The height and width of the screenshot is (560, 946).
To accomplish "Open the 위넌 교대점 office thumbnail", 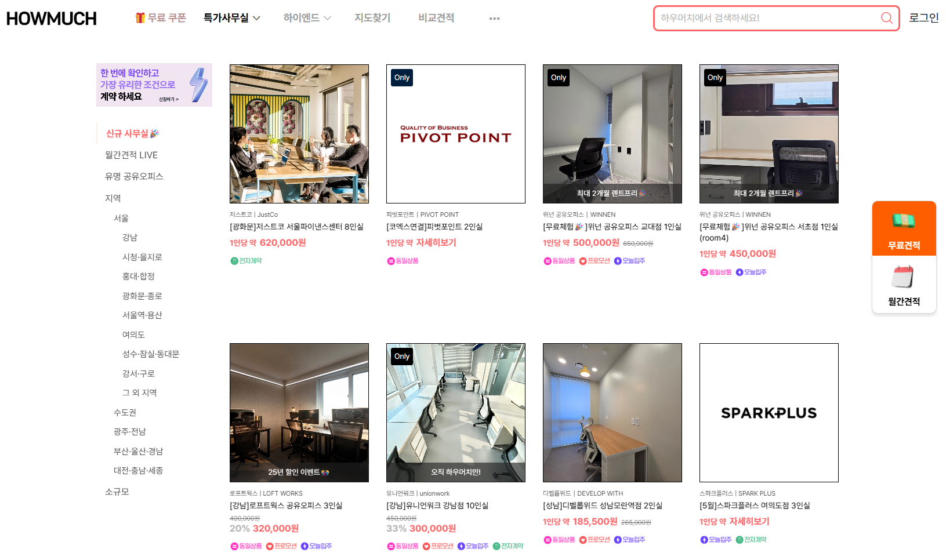I will pyautogui.click(x=612, y=134).
